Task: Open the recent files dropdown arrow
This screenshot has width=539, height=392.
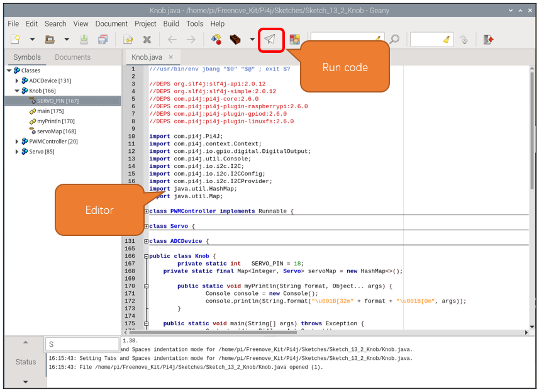Action: [x=67, y=40]
